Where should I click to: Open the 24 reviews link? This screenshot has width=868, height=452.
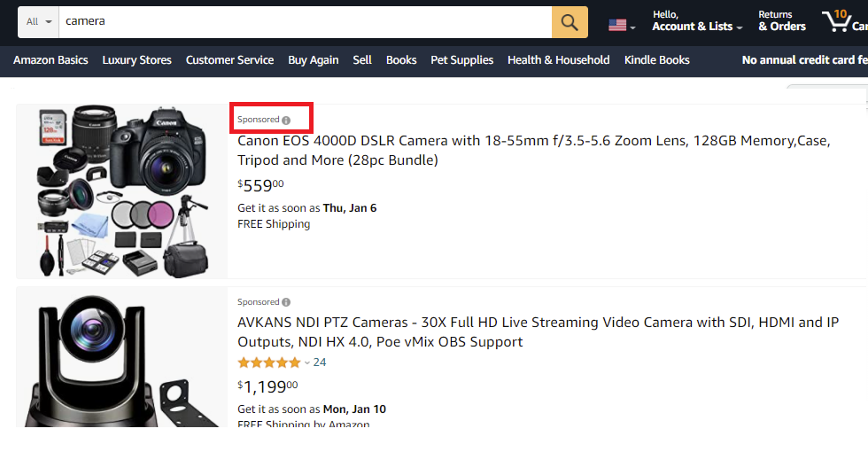point(320,362)
